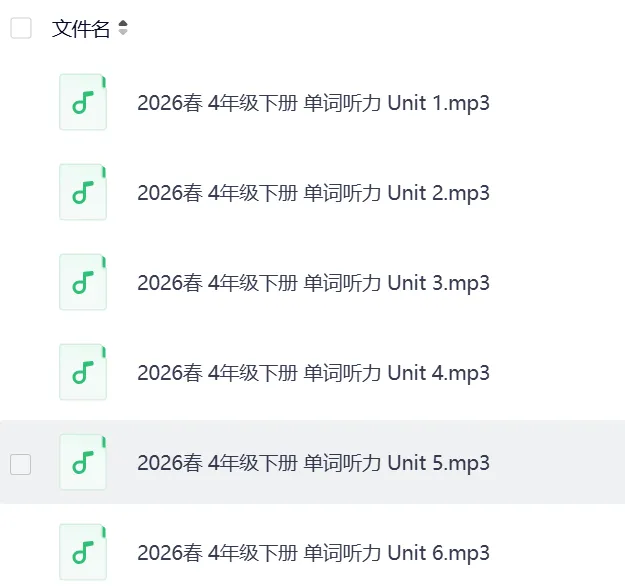The height and width of the screenshot is (586, 625).
Task: Sort files by clicking 文件名 header
Action: click(x=81, y=29)
